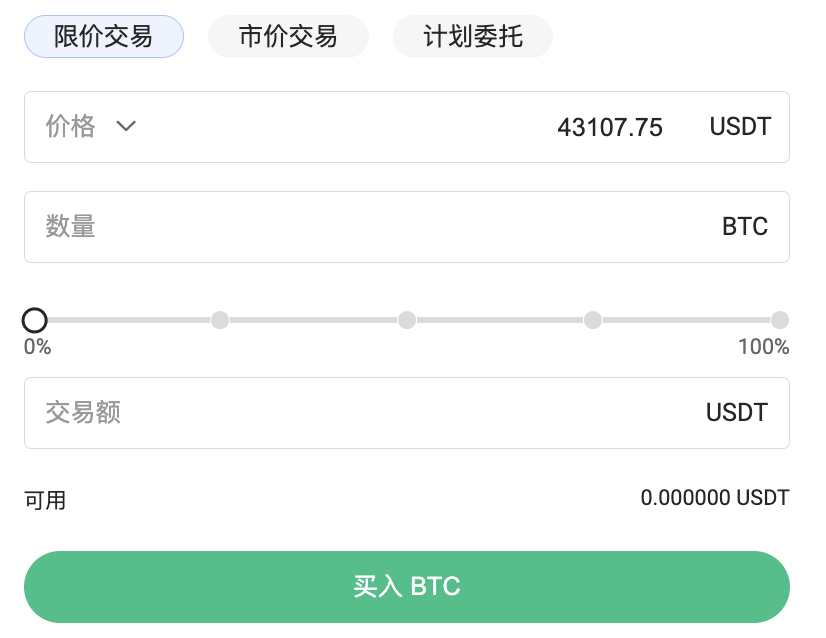Switch to the 市价交易 tab
Screen dimensions: 826x638
pyautogui.click(x=288, y=37)
